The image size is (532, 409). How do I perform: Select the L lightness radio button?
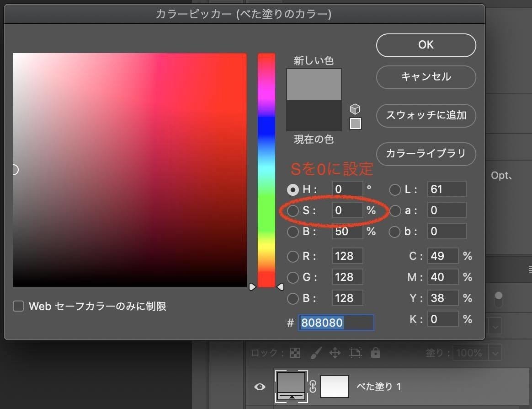coord(394,189)
